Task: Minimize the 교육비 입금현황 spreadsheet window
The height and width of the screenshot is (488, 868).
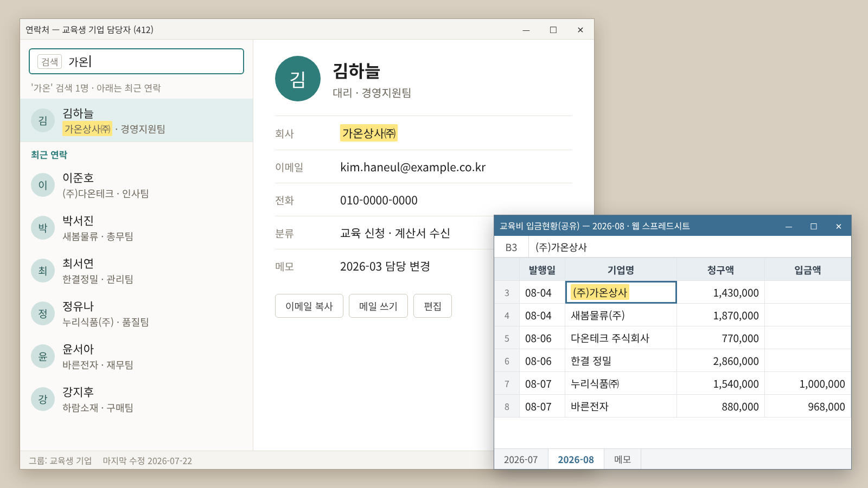Action: point(789,226)
